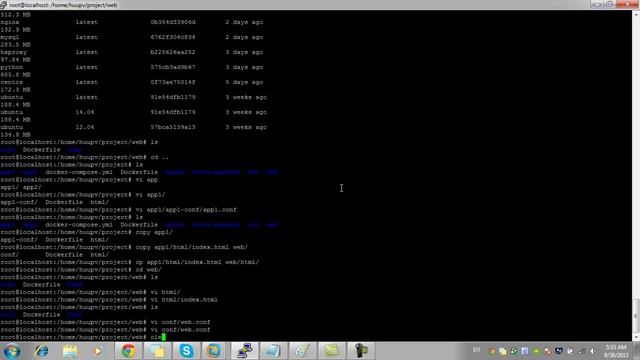Open the light blue notepad taskbar icon
The width and height of the screenshot is (640, 360).
(273, 351)
